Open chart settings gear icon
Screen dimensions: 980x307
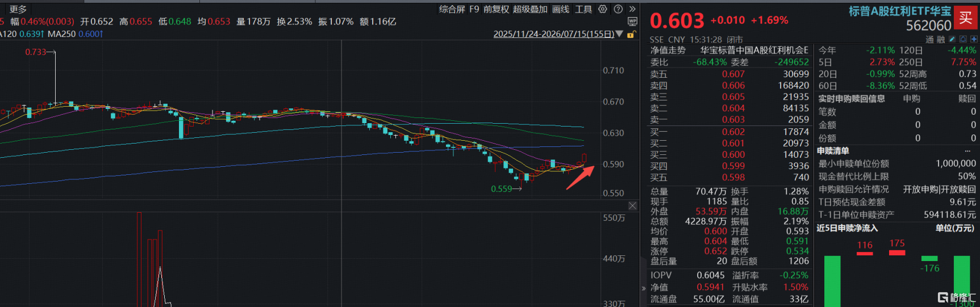(x=603, y=9)
